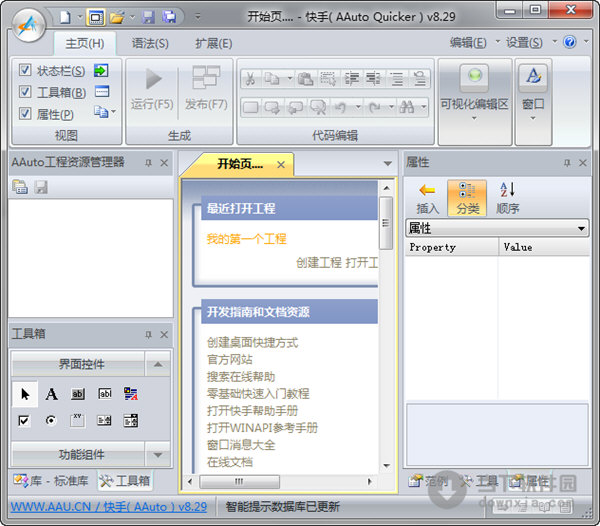Uncheck the 属性(P) checkbox
This screenshot has height=526, width=600.
pos(25,114)
